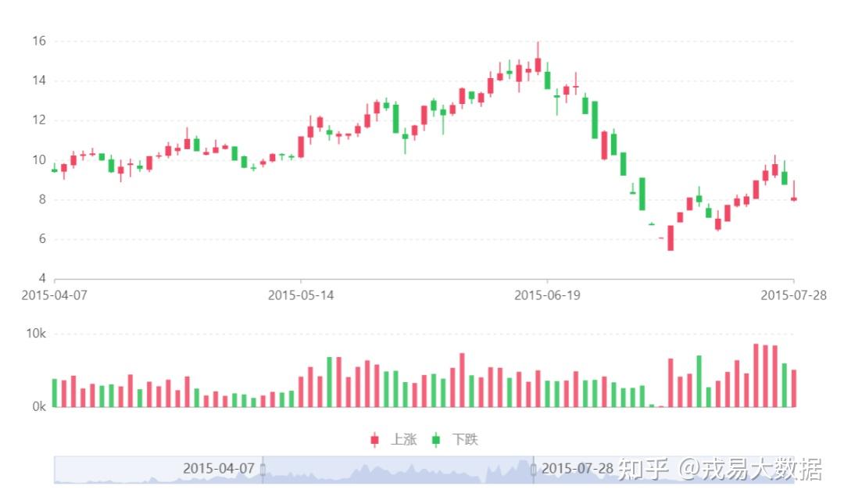Click the 10k volume axis label
Viewport: 844px width, 504px height.
(36, 334)
